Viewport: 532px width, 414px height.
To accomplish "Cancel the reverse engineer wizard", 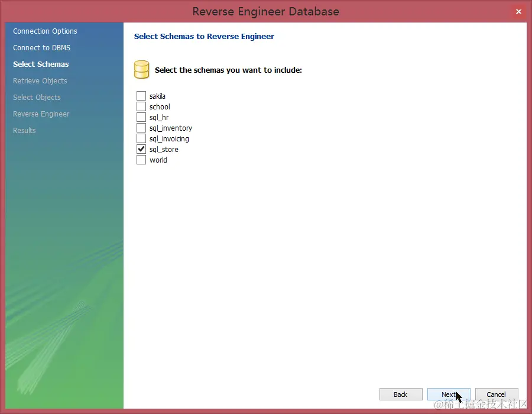I will pos(497,394).
